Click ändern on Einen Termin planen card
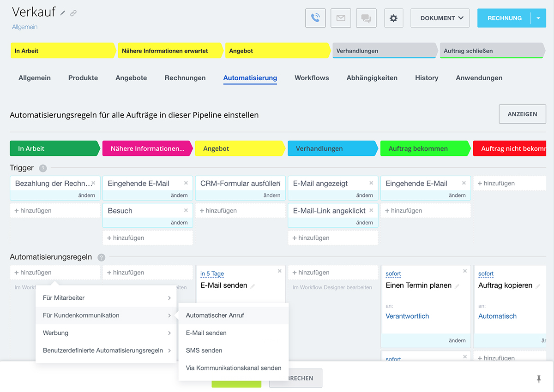Screen dimensions: 554x392 (457, 341)
